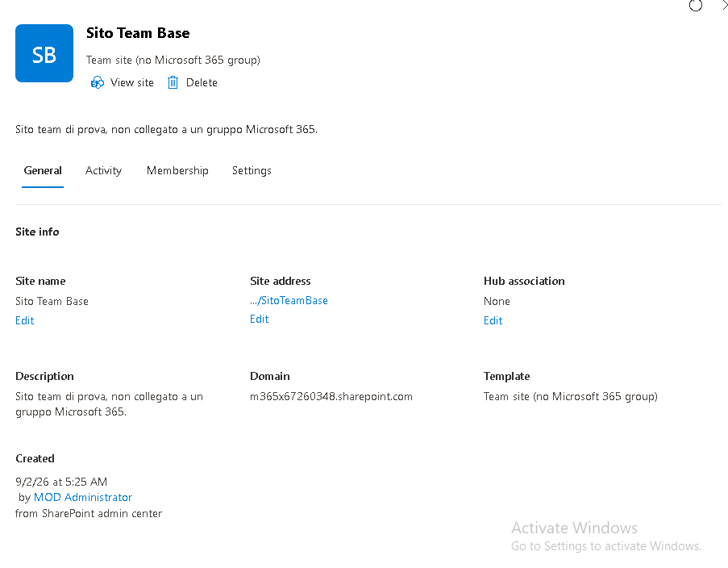
Task: Open the View site link
Action: click(132, 83)
